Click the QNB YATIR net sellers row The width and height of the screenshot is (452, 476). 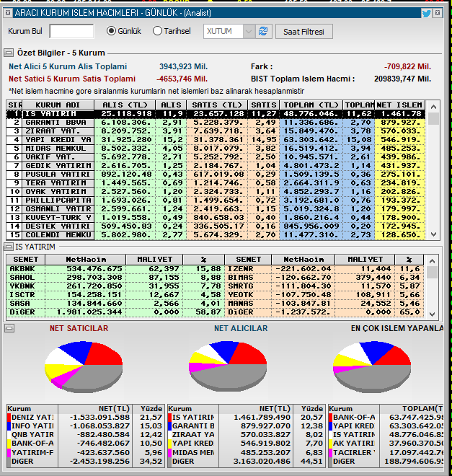pos(86,435)
